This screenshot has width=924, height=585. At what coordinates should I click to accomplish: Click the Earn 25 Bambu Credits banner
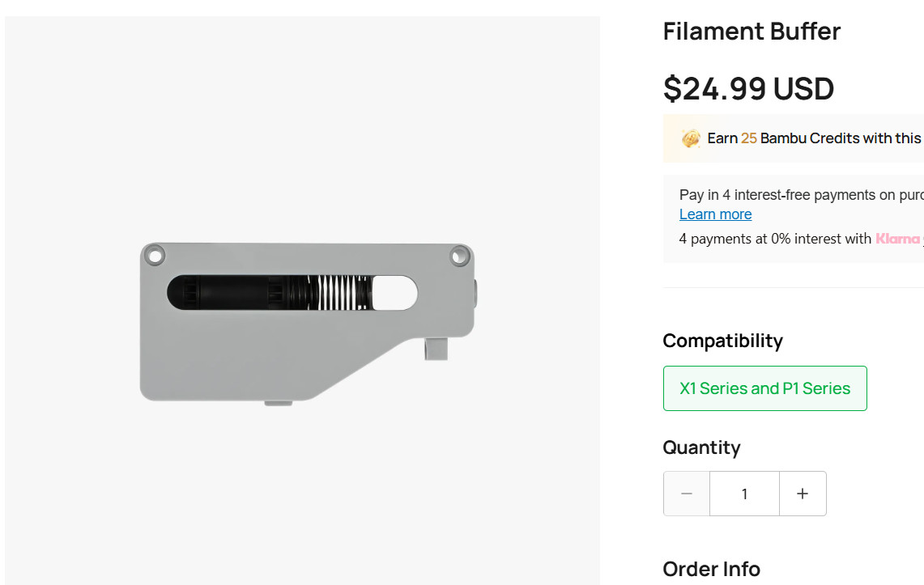click(793, 138)
